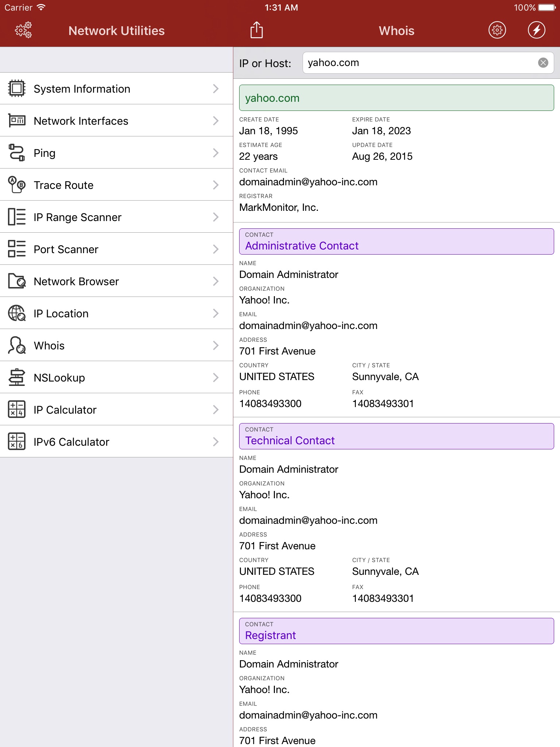The height and width of the screenshot is (747, 560).
Task: Open Network Interfaces via its chevron
Action: pyautogui.click(x=216, y=121)
